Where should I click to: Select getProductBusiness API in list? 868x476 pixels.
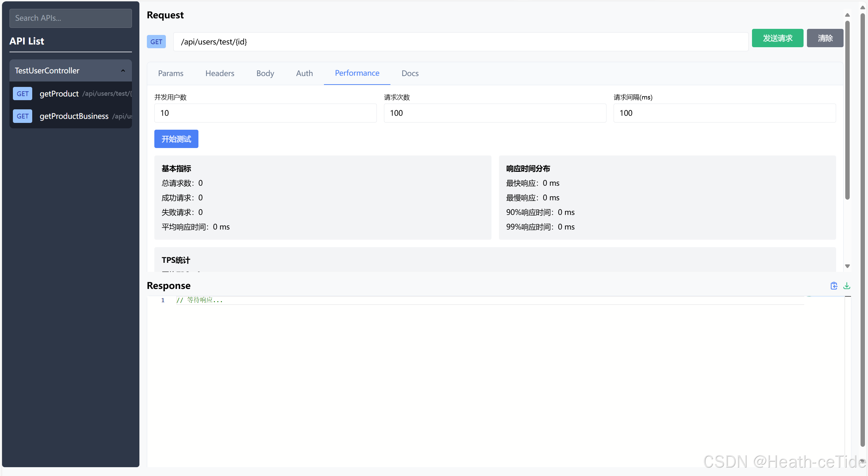[x=74, y=116]
